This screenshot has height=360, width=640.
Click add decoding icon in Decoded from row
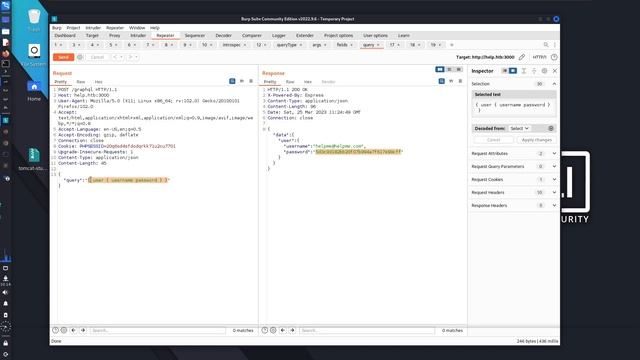551,129
